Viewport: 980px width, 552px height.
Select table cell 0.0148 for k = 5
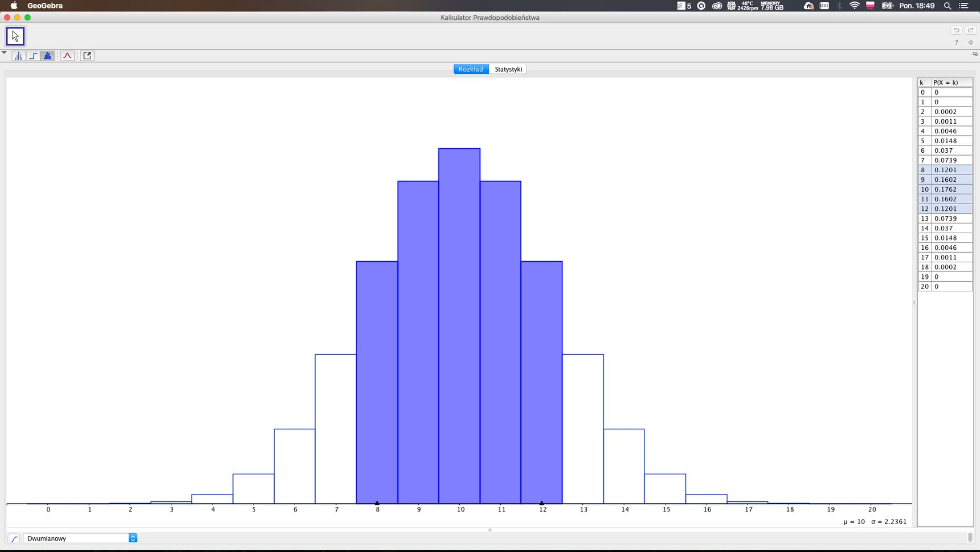952,141
